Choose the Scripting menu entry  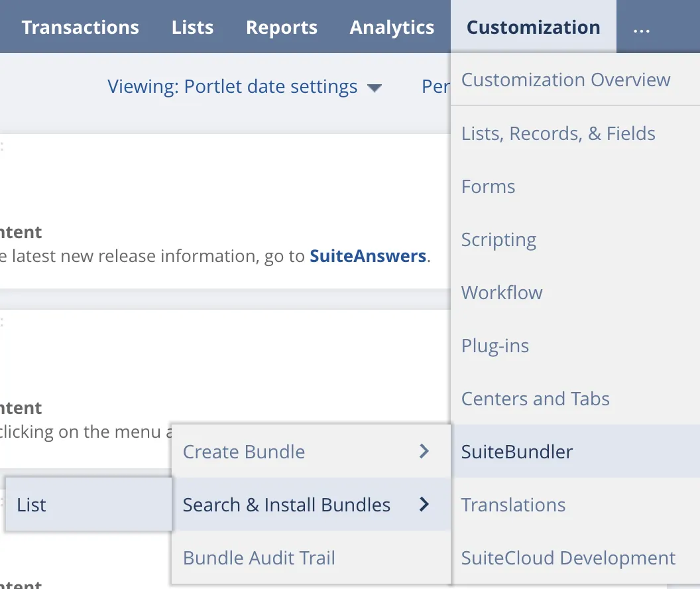tap(575, 239)
